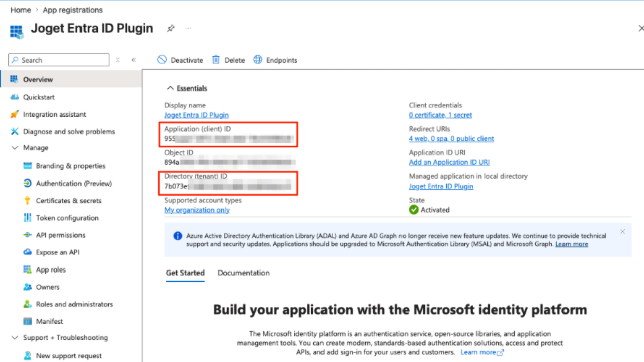Viewport: 644px width, 362px height.
Task: Open Owners page
Action: 48,287
